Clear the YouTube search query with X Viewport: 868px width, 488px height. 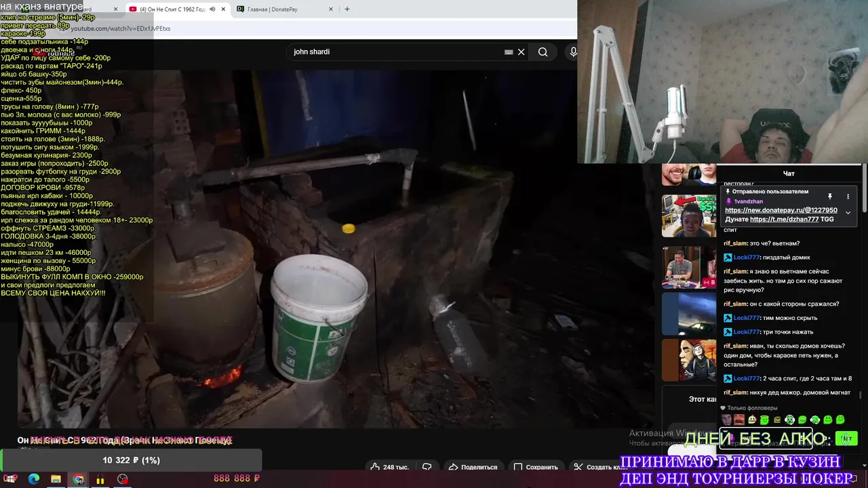pyautogui.click(x=521, y=52)
